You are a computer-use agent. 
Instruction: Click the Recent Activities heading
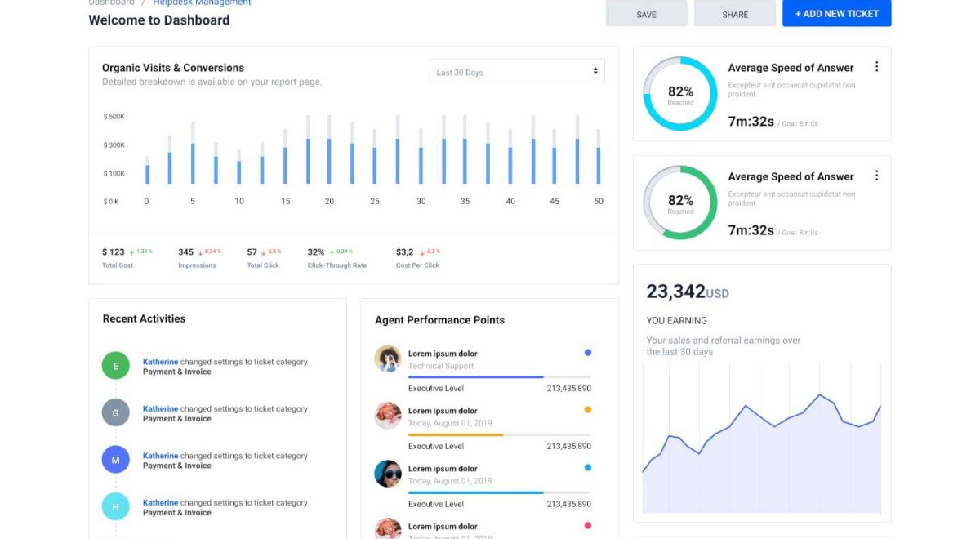pyautogui.click(x=144, y=318)
